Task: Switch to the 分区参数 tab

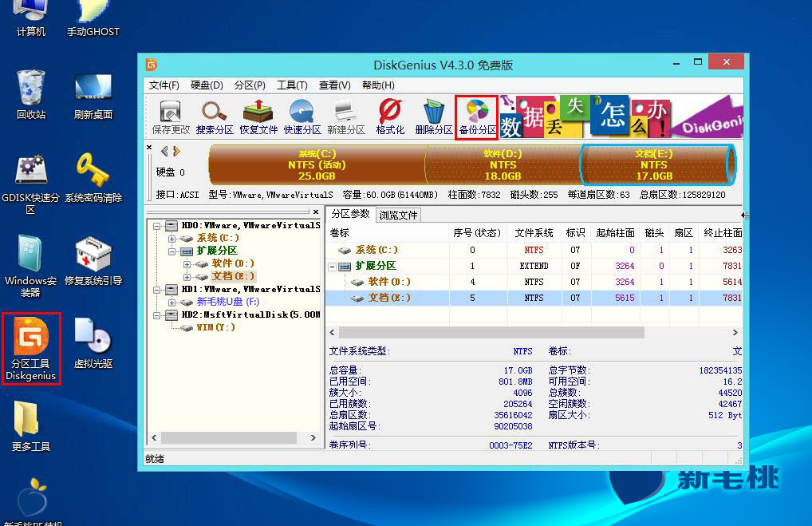Action: [x=351, y=214]
